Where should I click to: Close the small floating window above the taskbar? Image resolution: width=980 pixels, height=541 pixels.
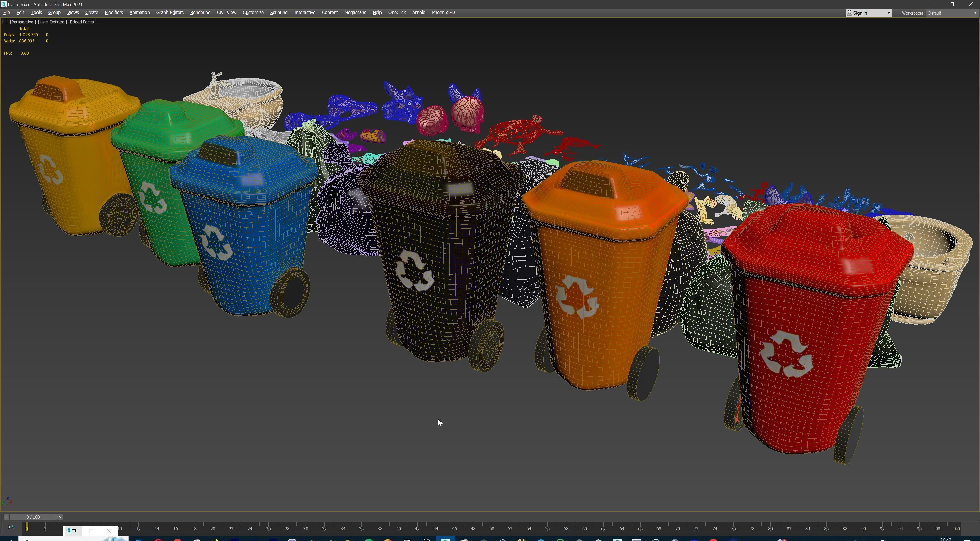coord(109,531)
